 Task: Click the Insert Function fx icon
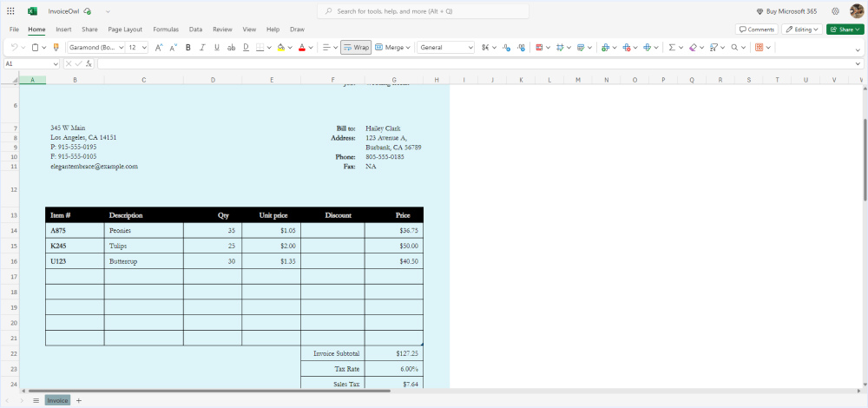[89, 63]
